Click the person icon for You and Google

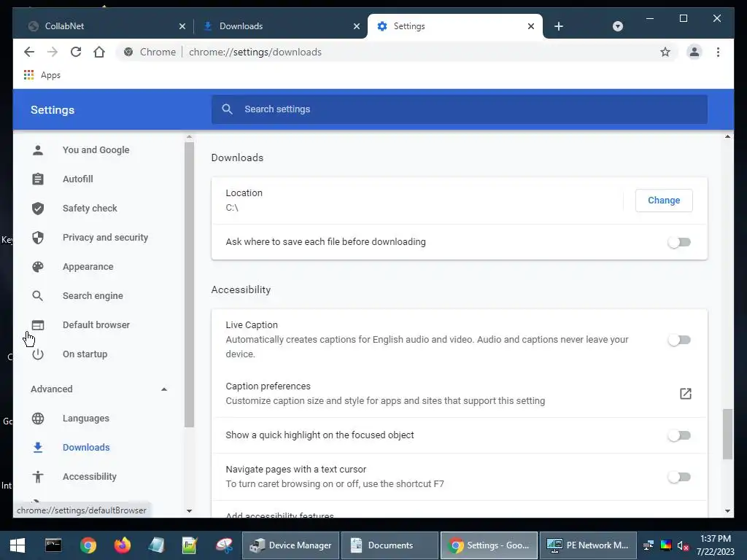[38, 150]
